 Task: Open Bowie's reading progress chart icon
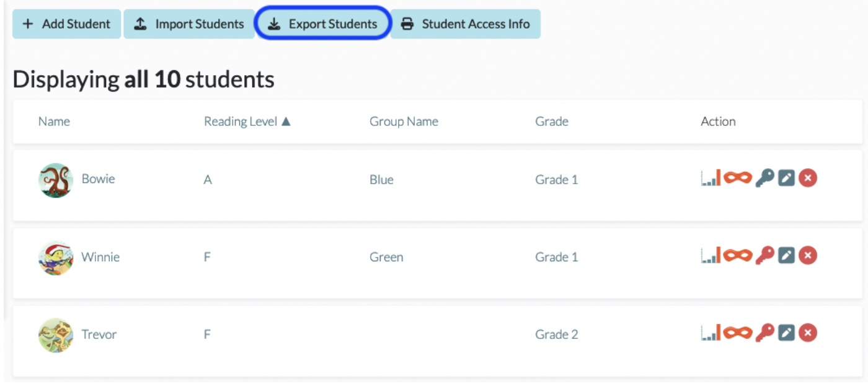(x=711, y=178)
